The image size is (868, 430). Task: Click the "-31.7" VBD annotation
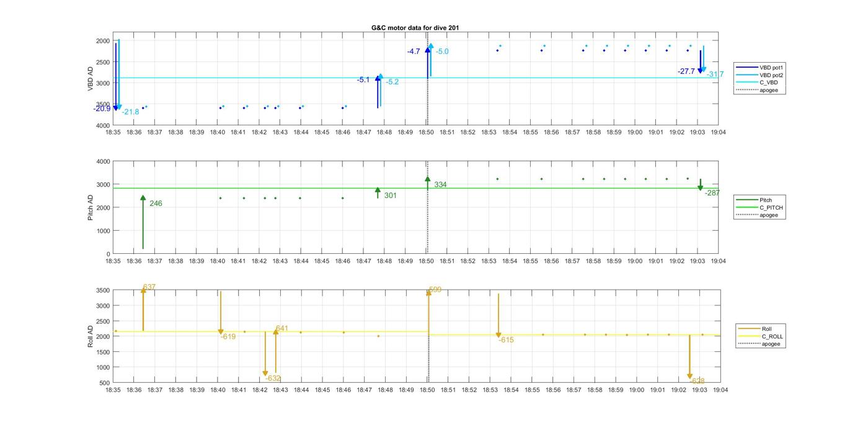715,74
